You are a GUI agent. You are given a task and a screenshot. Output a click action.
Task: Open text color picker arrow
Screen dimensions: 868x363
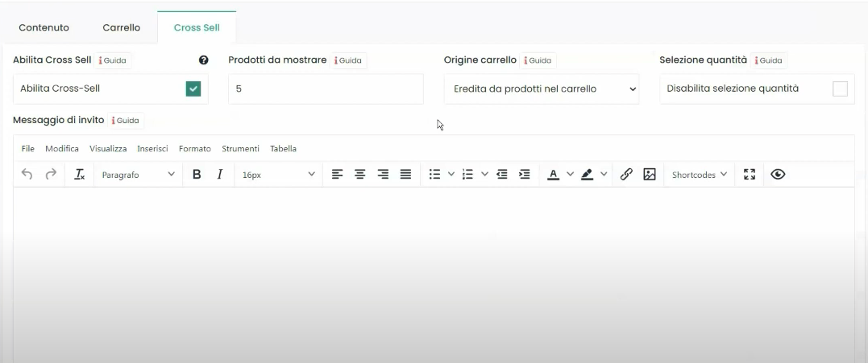(570, 174)
